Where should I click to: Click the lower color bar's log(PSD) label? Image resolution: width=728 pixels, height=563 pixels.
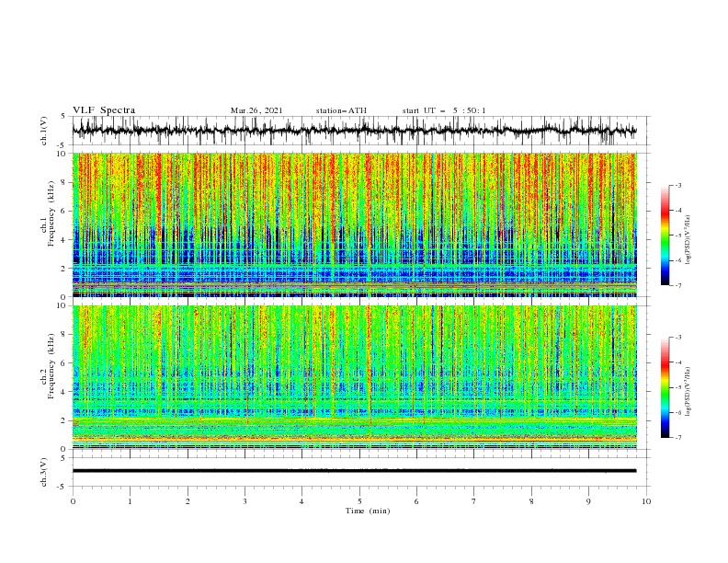688,391
